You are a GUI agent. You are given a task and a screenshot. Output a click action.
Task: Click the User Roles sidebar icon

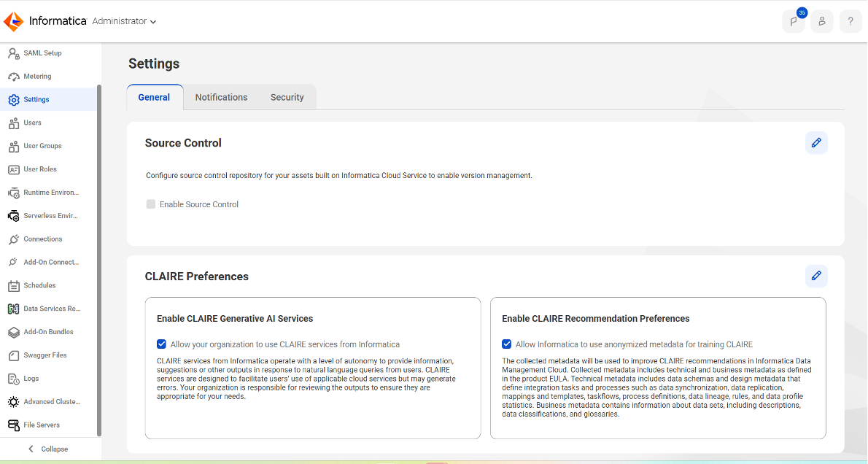(13, 169)
